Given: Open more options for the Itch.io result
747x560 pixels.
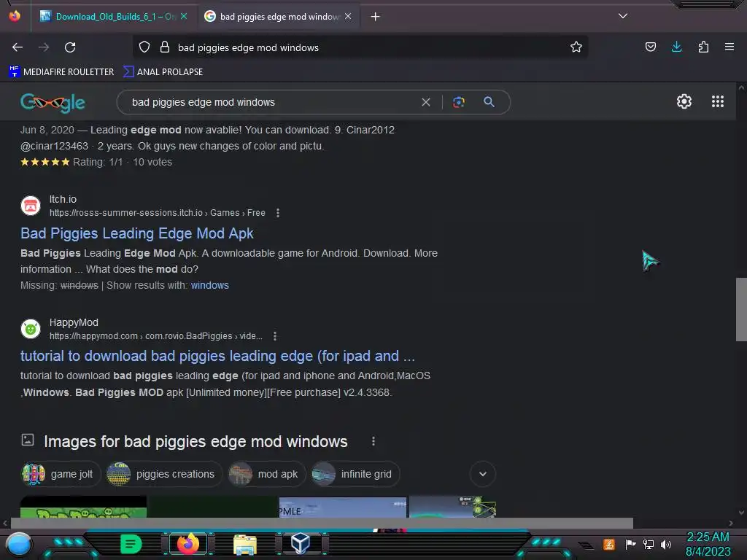Looking at the screenshot, I should coord(278,213).
